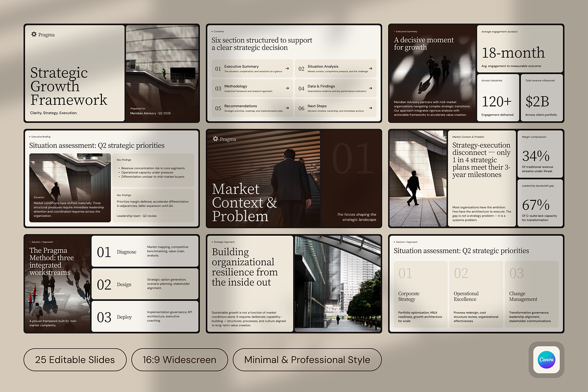This screenshot has width=588, height=392.
Task: Click the Average engagement duration label
Action: click(x=499, y=32)
